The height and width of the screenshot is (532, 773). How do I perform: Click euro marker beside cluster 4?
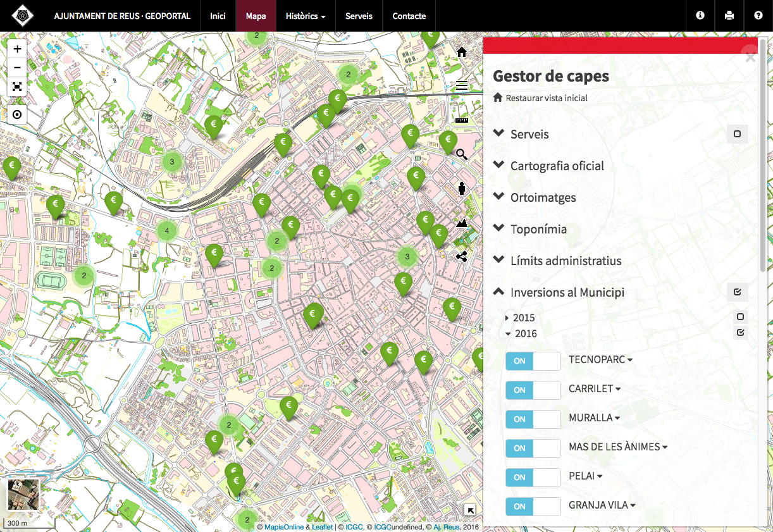[114, 203]
